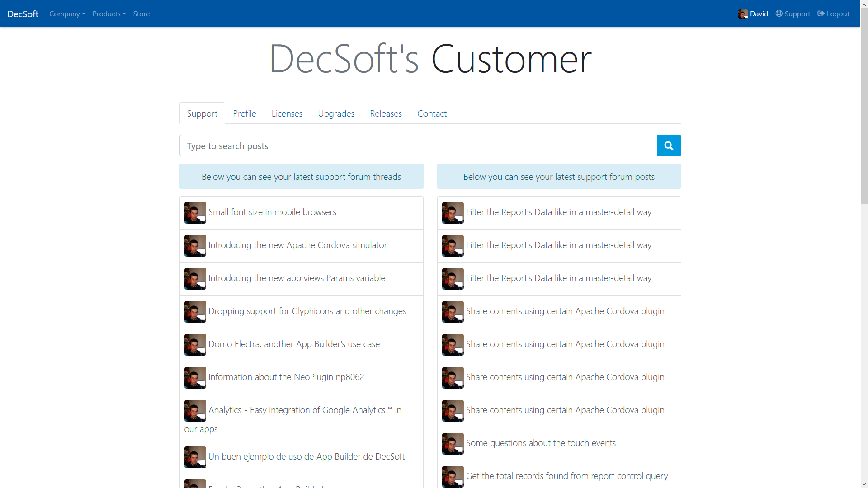
Task: Click the scrollbar up arrow
Action: pyautogui.click(x=864, y=4)
